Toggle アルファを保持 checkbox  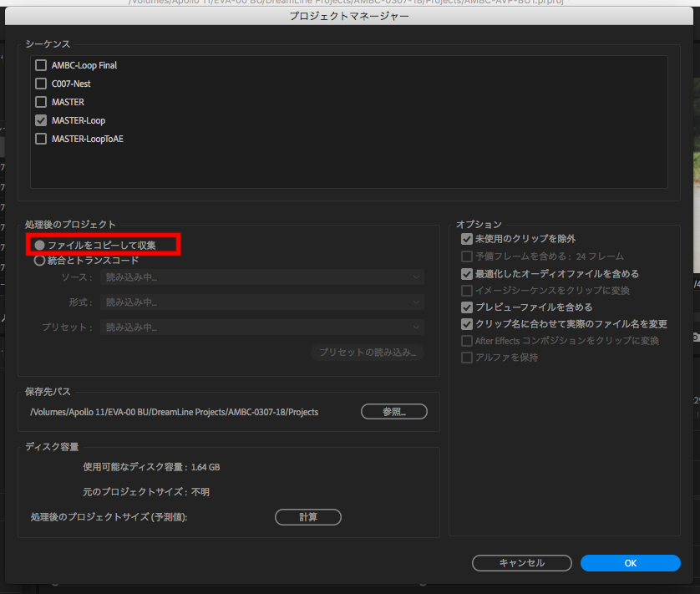click(467, 358)
